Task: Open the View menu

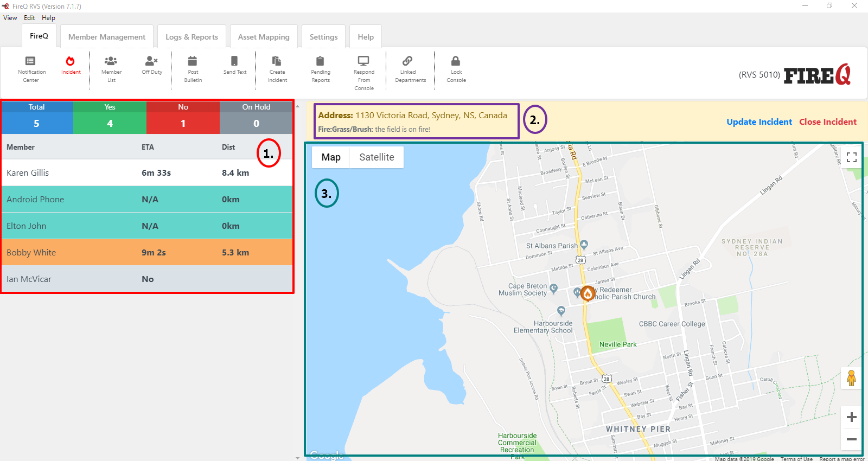Action: point(10,18)
